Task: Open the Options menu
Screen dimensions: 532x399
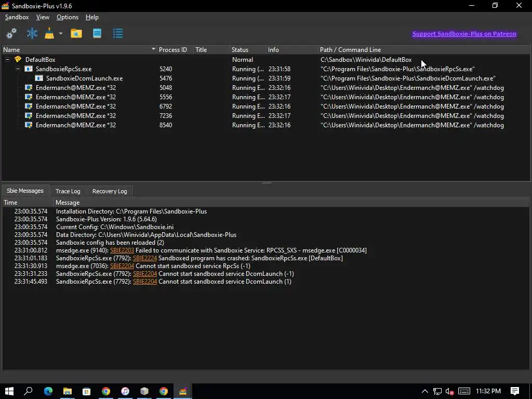Action: point(68,17)
